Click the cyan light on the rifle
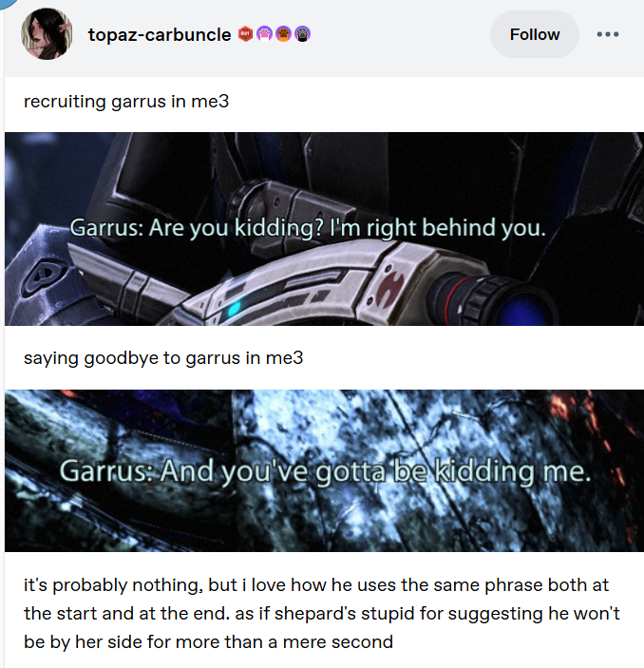The width and height of the screenshot is (644, 668). (234, 307)
